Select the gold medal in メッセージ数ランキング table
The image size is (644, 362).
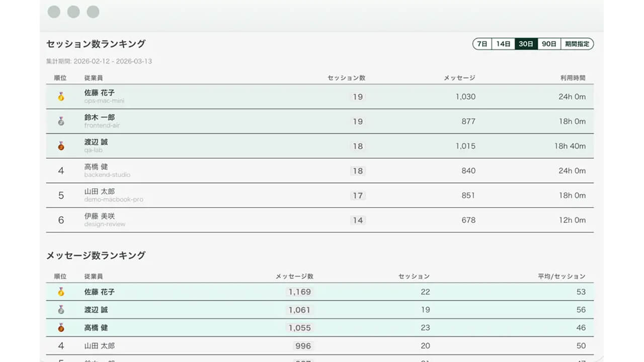(60, 292)
